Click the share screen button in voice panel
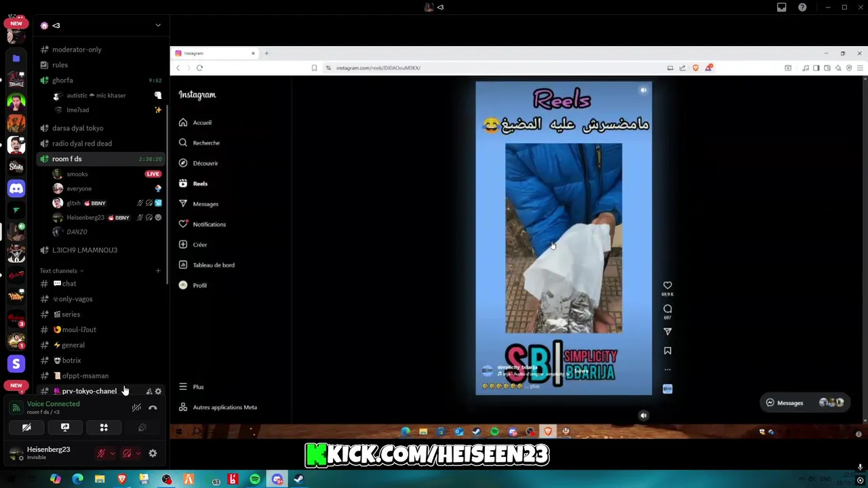This screenshot has width=868, height=488. (65, 428)
